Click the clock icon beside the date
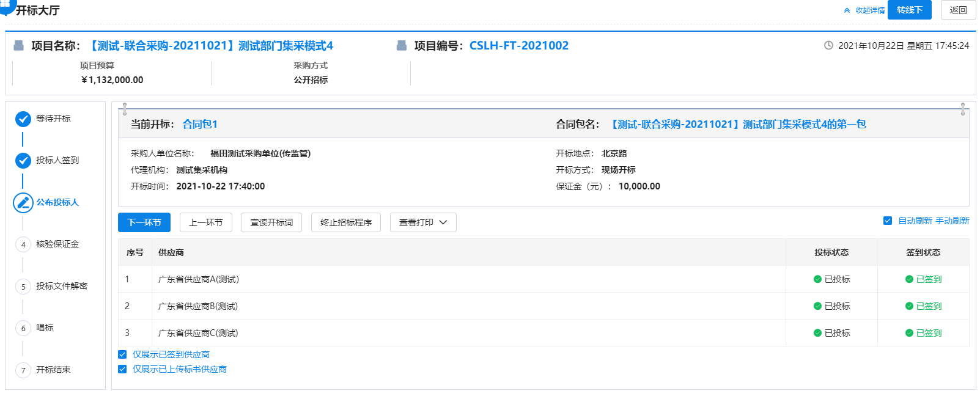 tap(828, 46)
